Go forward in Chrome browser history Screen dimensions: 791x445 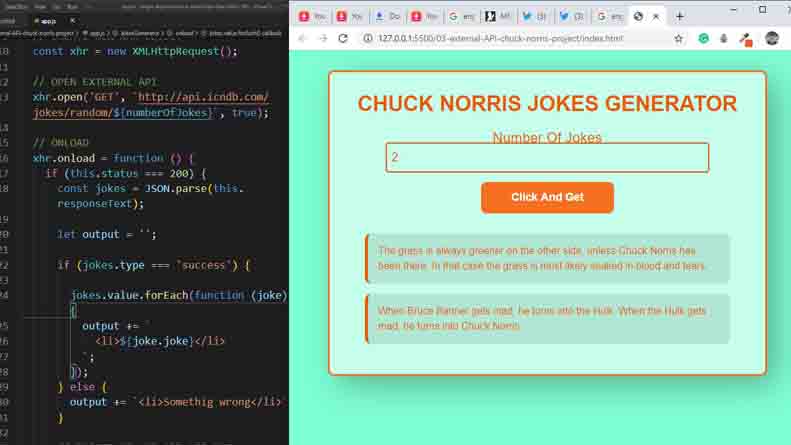[x=323, y=38]
